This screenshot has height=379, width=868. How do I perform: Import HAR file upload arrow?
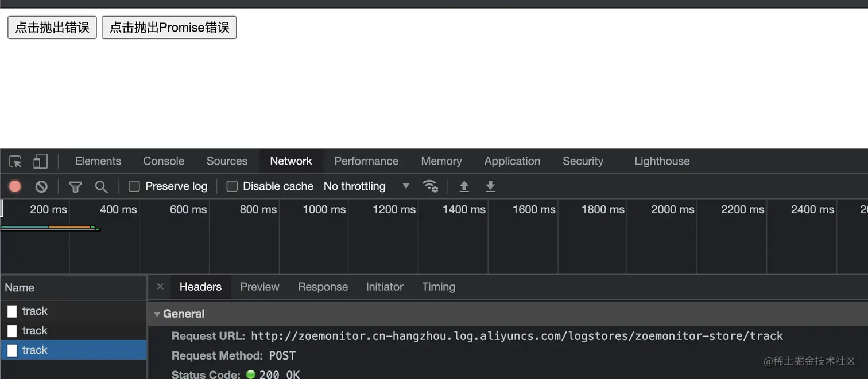tap(464, 186)
